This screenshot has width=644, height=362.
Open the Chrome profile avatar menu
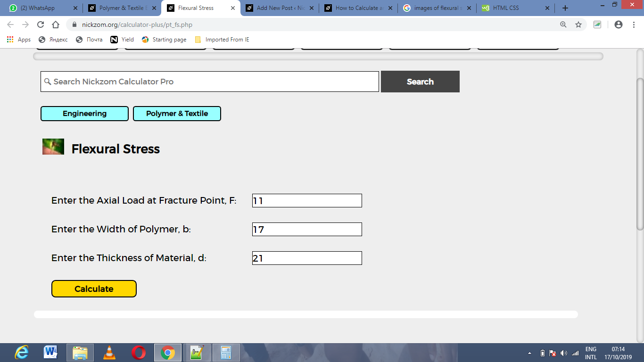point(619,25)
